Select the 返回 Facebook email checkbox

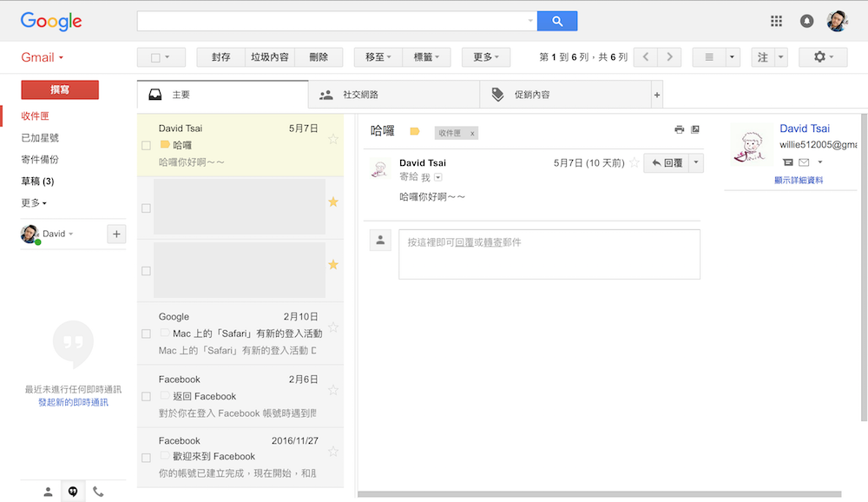click(146, 396)
